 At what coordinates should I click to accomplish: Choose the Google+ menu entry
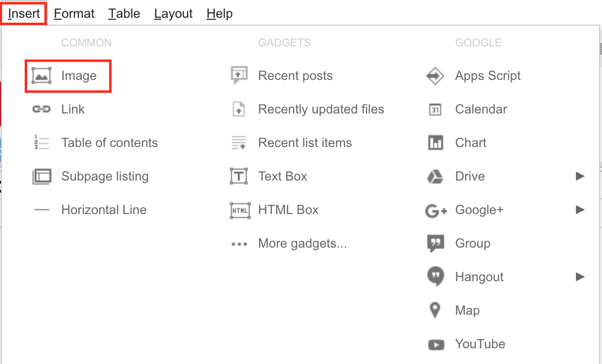pos(479,210)
